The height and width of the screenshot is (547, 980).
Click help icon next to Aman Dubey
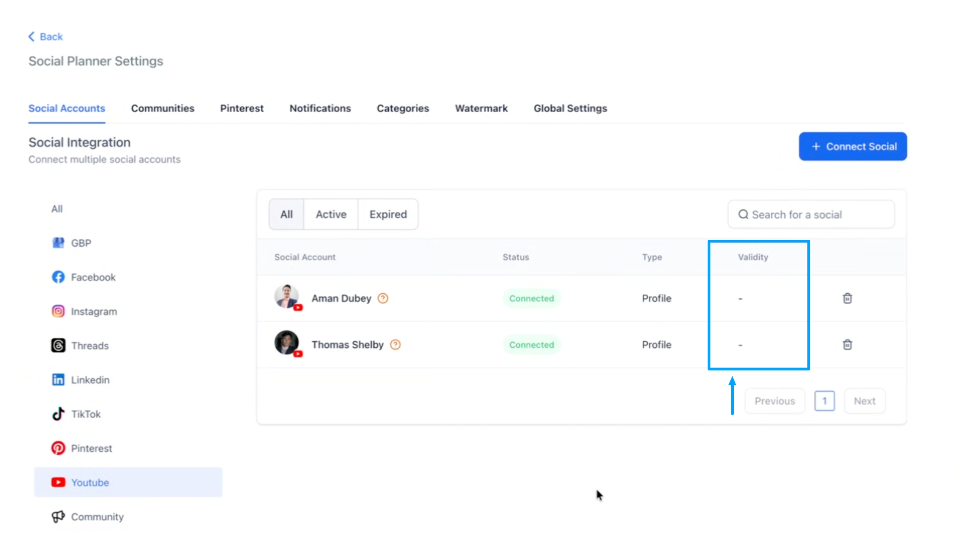383,298
